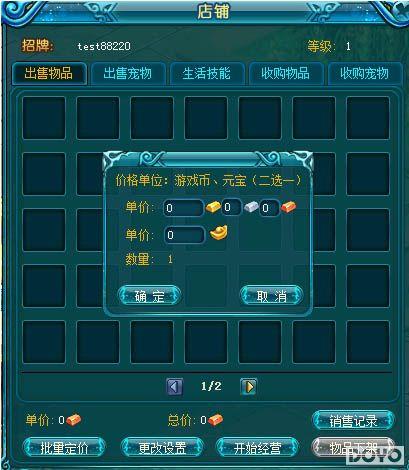Viewport: 409px width, 470px height.
Task: Cancel the price dialog with 取消
Action: tap(272, 296)
